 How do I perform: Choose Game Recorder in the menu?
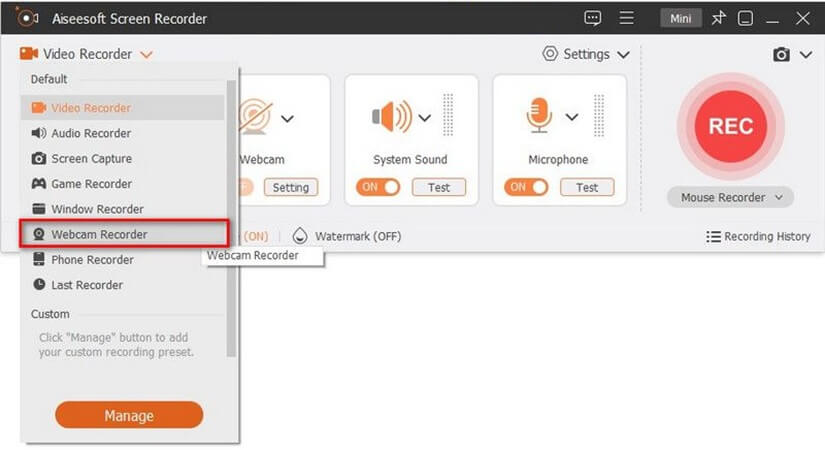(91, 184)
